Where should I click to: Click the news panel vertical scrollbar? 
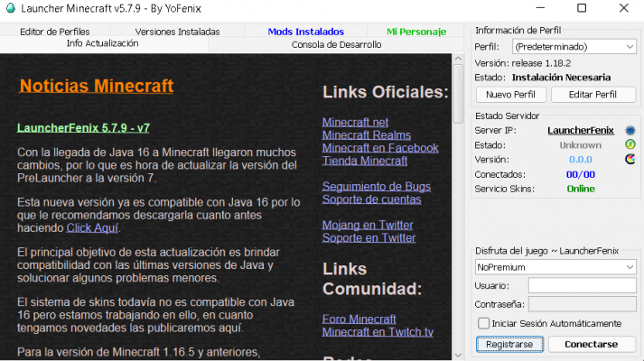pyautogui.click(x=458, y=208)
